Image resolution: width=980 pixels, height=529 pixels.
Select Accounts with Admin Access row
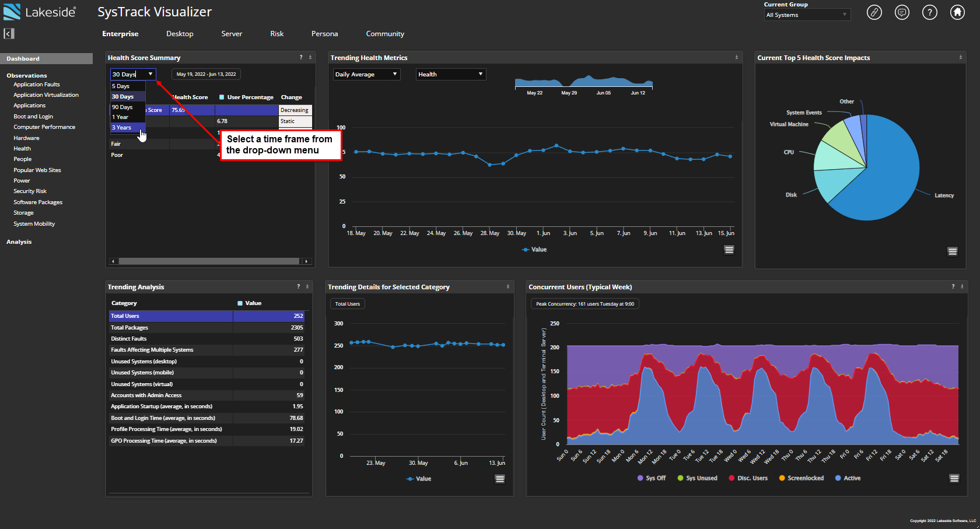coord(206,395)
